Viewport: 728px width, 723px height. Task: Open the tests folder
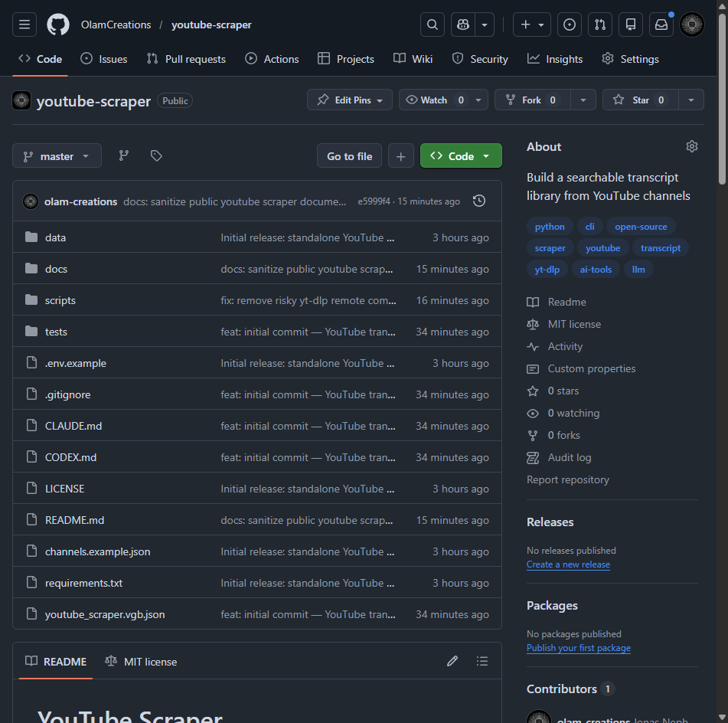[x=56, y=332]
